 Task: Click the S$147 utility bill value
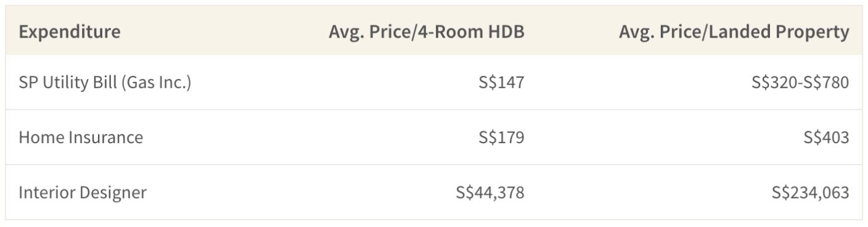point(501,83)
